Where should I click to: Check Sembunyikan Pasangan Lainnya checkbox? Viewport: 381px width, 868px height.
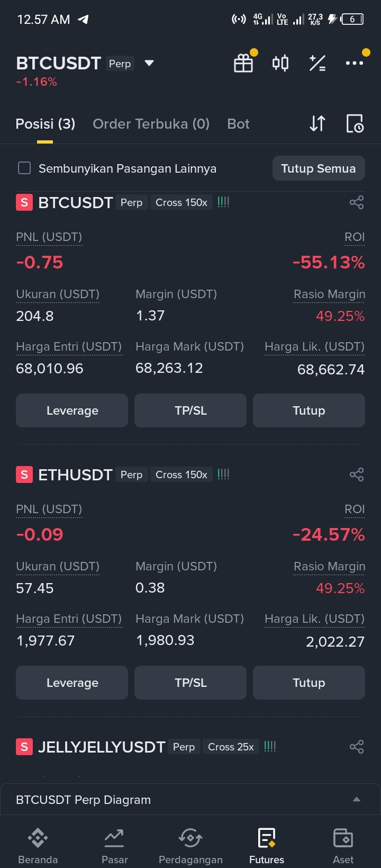pyautogui.click(x=24, y=168)
